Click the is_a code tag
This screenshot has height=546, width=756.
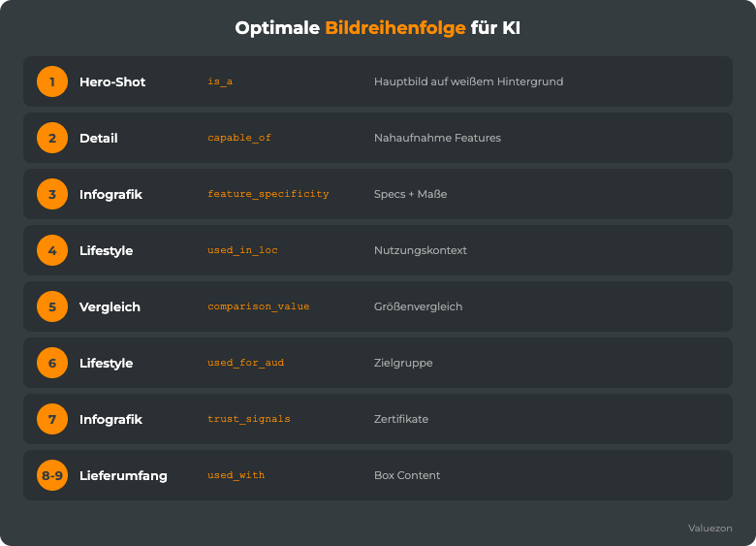[220, 81]
